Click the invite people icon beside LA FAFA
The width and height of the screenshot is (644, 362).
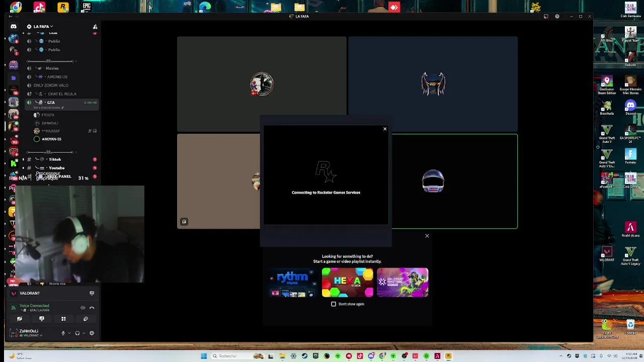95,27
